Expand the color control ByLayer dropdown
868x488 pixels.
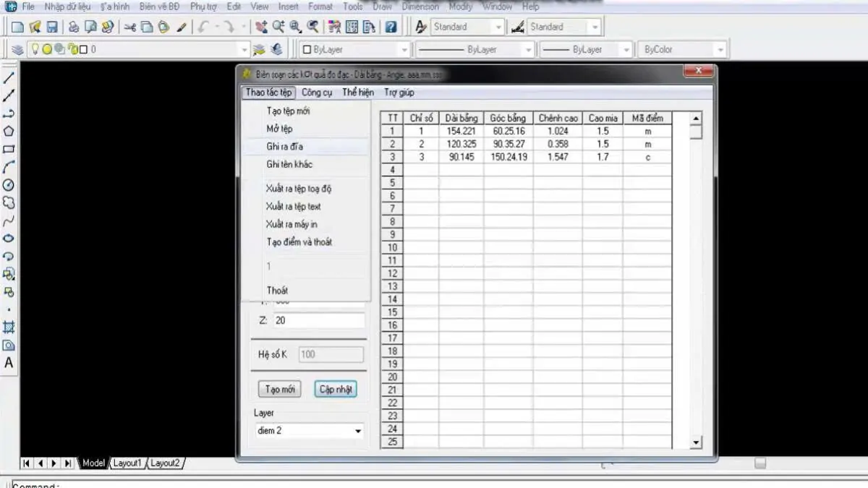click(x=355, y=50)
